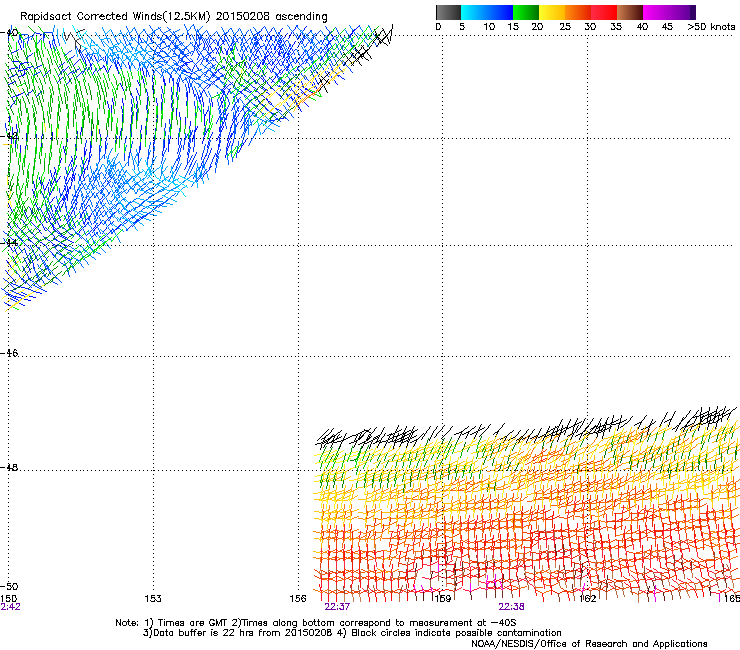Click the purple 22:37 swath time label
Viewport: 740px width, 650px height.
(x=337, y=607)
